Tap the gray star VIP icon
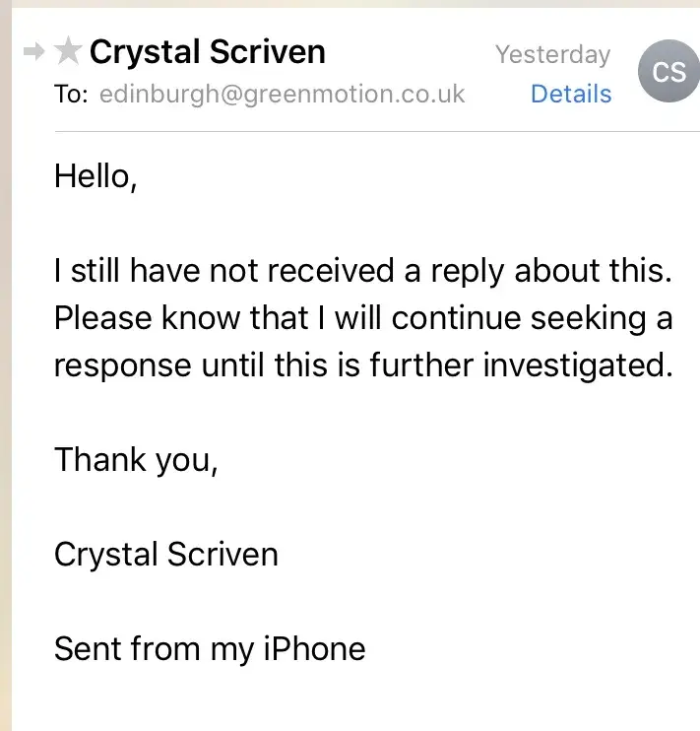Viewport: 700px width, 731px height. (x=67, y=51)
